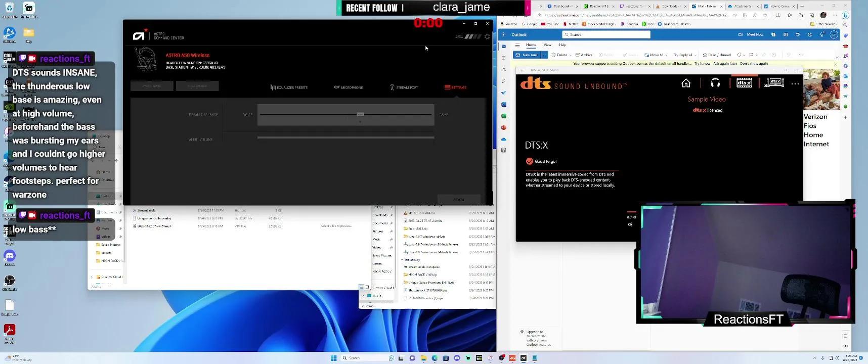The height and width of the screenshot is (364, 868).
Task: Open DTS headphones section icon
Action: 715,83
